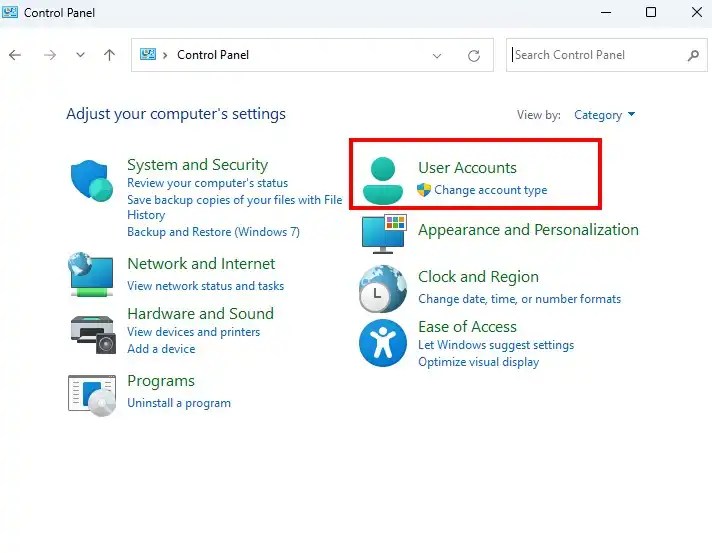Open Save backup copies with File History
Viewport: 712px width, 553px height.
pyautogui.click(x=235, y=207)
